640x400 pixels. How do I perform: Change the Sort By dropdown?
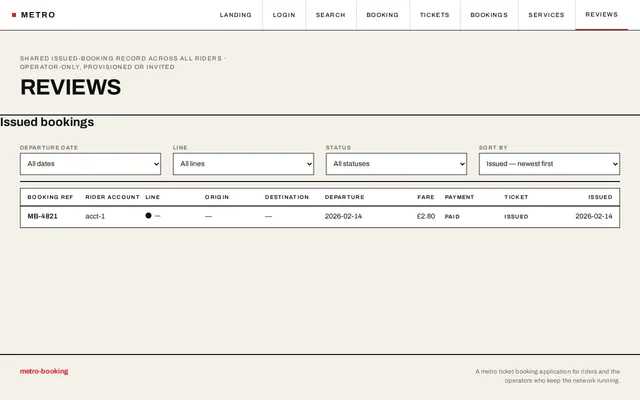[x=549, y=164]
